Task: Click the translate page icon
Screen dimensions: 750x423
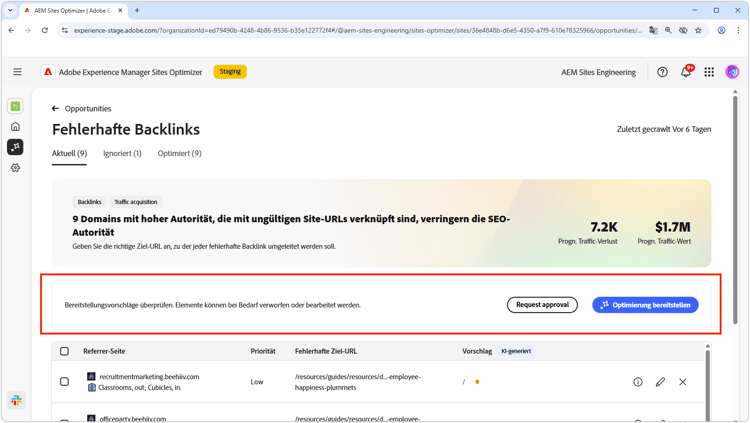Action: click(653, 30)
